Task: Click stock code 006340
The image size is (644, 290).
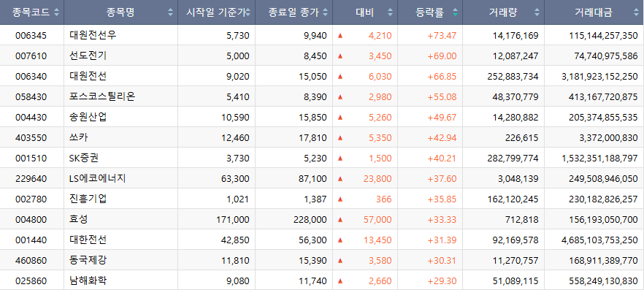Action: [31, 77]
